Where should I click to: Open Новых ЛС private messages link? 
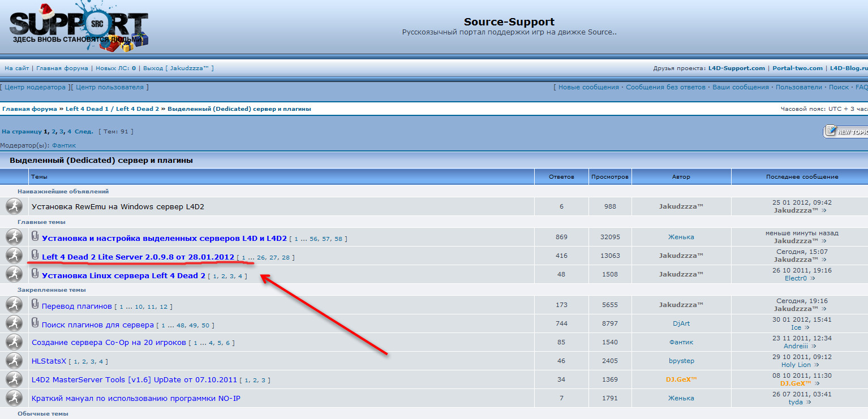116,68
